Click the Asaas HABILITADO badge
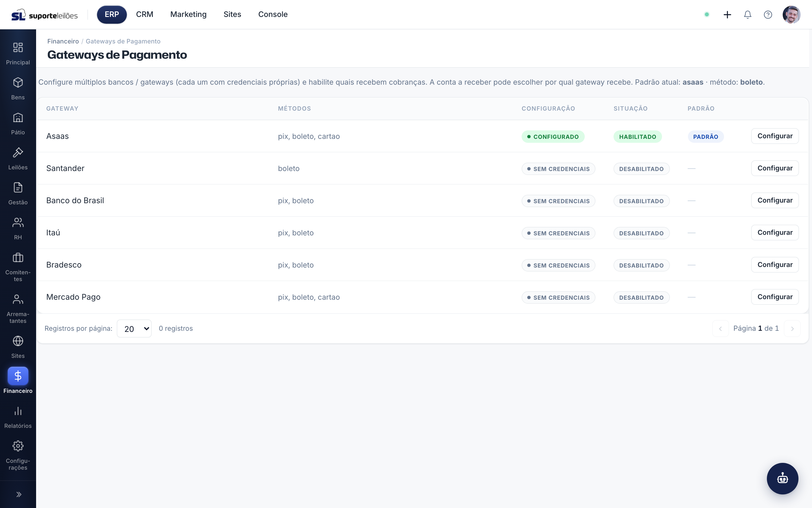Viewport: 812px width, 508px height. click(637, 137)
